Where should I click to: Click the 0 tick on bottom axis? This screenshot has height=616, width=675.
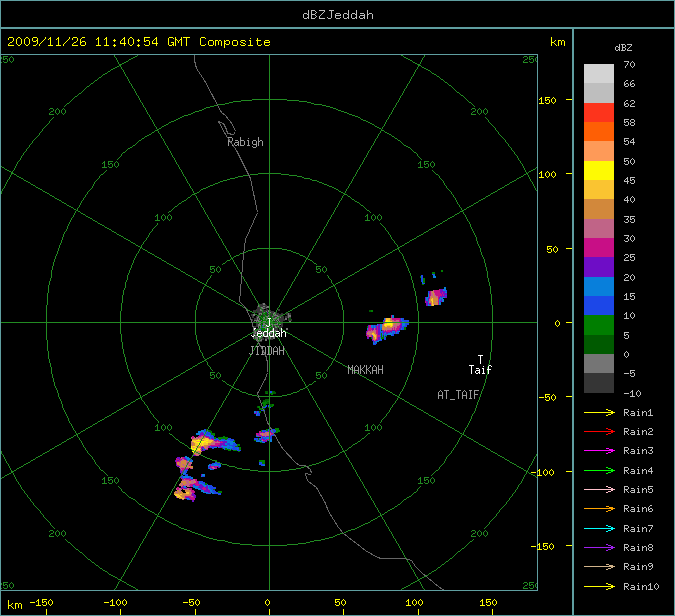click(267, 603)
